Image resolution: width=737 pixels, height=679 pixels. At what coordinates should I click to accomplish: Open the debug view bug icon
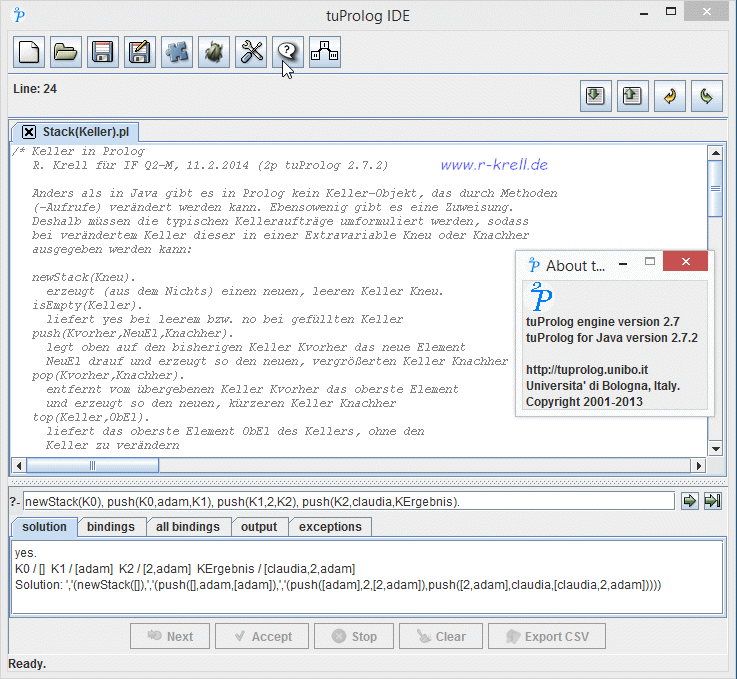point(213,51)
